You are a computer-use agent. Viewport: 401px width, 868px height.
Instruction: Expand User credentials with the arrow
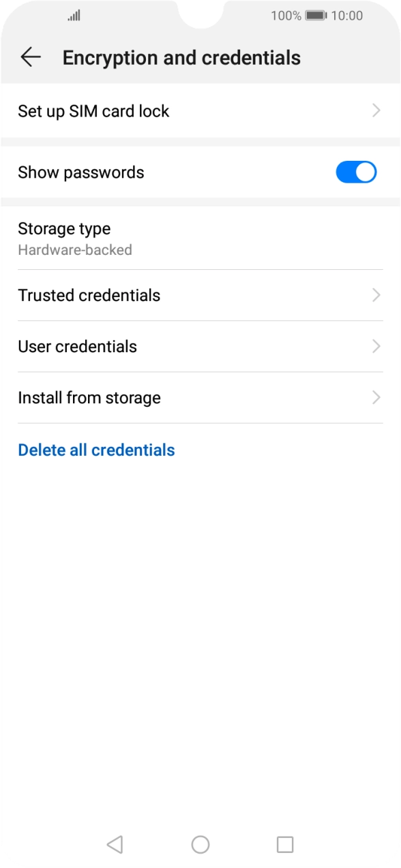[x=376, y=346]
